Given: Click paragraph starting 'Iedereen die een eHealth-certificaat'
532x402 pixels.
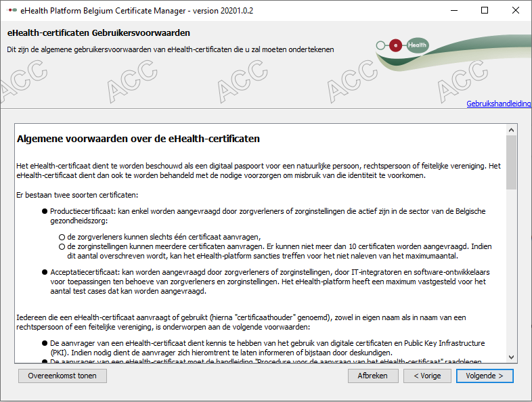Looking at the screenshot, I should (x=241, y=322).
